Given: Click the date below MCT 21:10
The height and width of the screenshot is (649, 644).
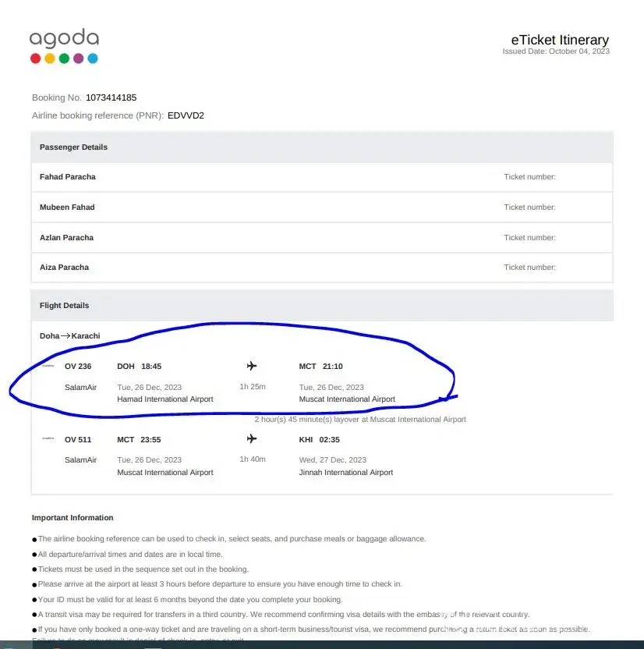Looking at the screenshot, I should pos(331,388).
